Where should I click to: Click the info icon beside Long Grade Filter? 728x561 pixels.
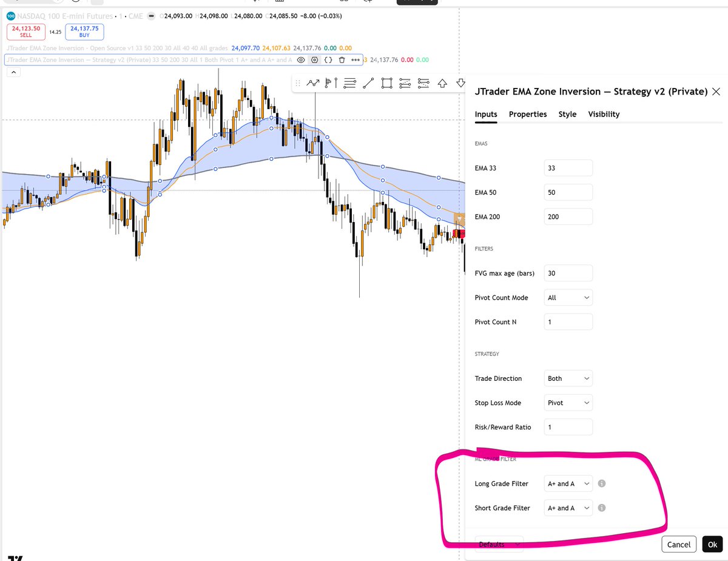[601, 483]
